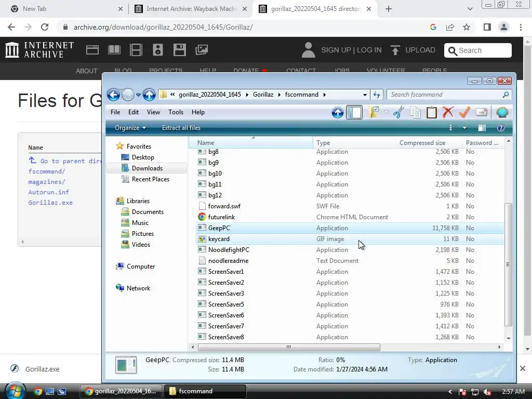Open Classic Shell settings shell icon
This screenshot has height=399, width=532.
point(502,112)
